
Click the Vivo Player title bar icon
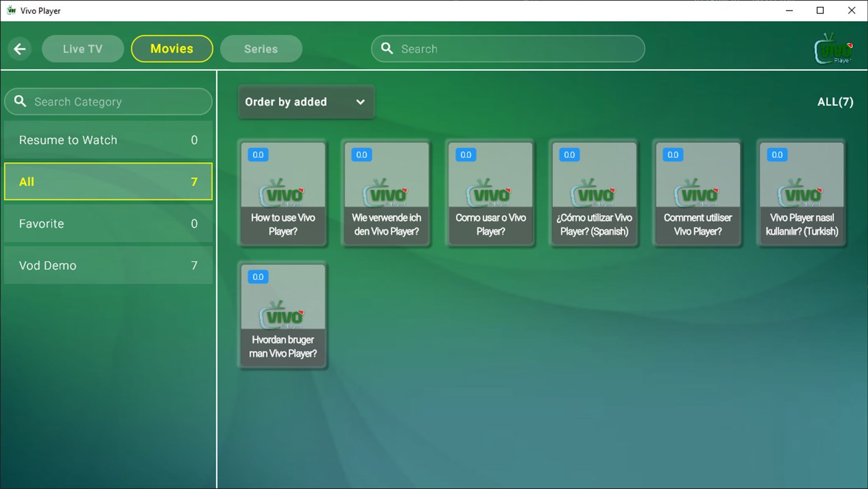(x=10, y=10)
